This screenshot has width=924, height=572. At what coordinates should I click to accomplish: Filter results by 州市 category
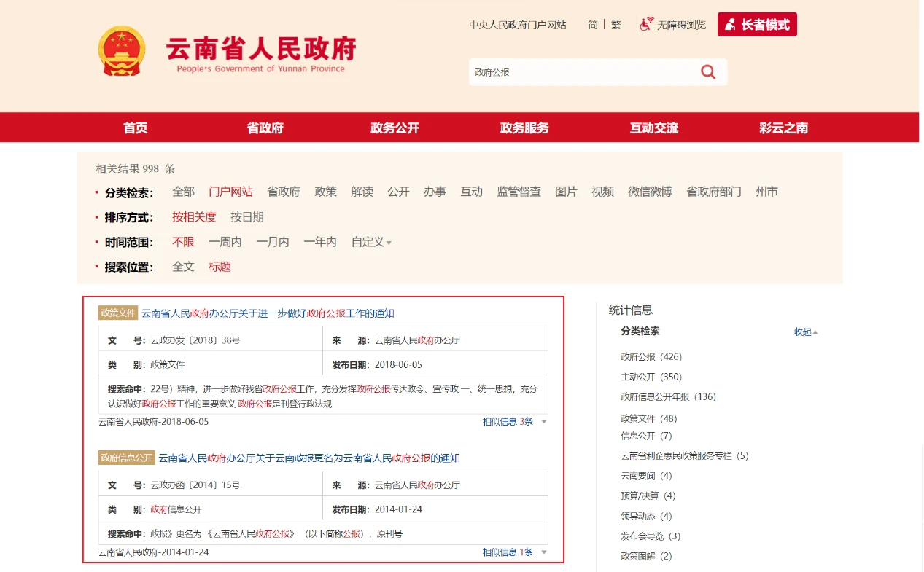tap(766, 192)
